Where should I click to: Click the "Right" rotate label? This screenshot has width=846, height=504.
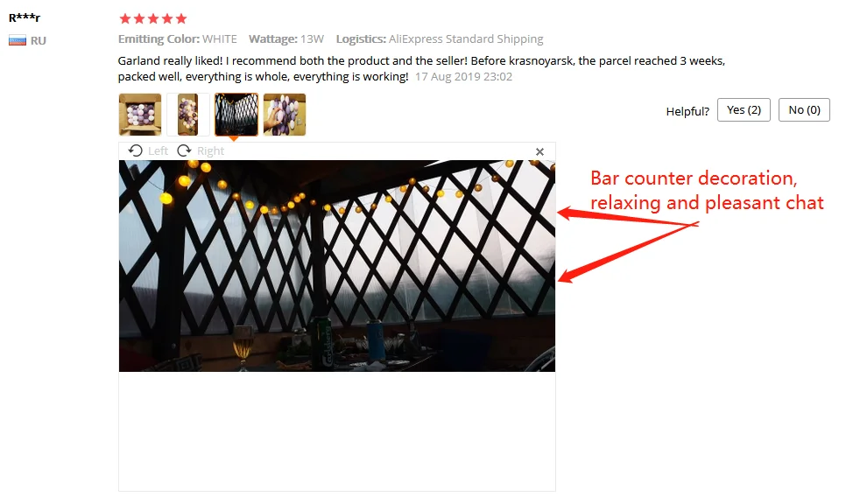pyautogui.click(x=210, y=151)
